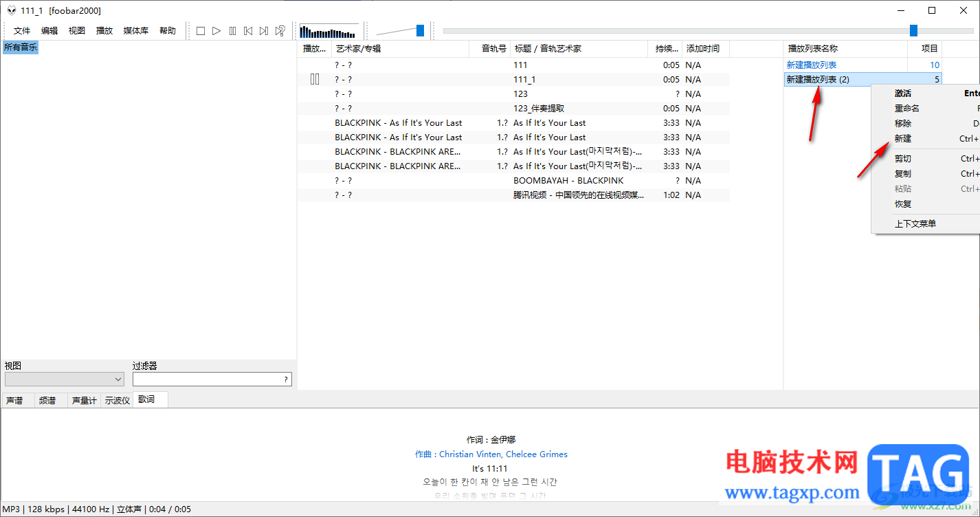This screenshot has width=980, height=517.
Task: Open the 帮助 menu
Action: pyautogui.click(x=168, y=31)
